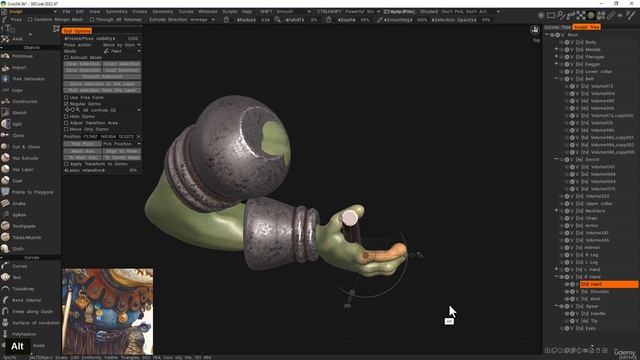Adjust the Freeze/Pose visibility slider

pos(102,38)
